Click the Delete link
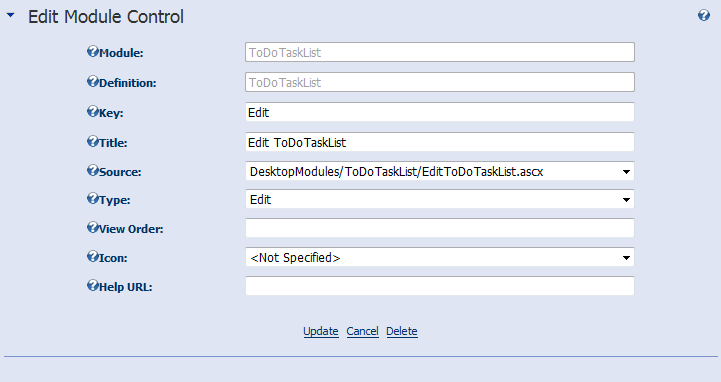Viewport: 721px width, 382px height. click(x=402, y=331)
